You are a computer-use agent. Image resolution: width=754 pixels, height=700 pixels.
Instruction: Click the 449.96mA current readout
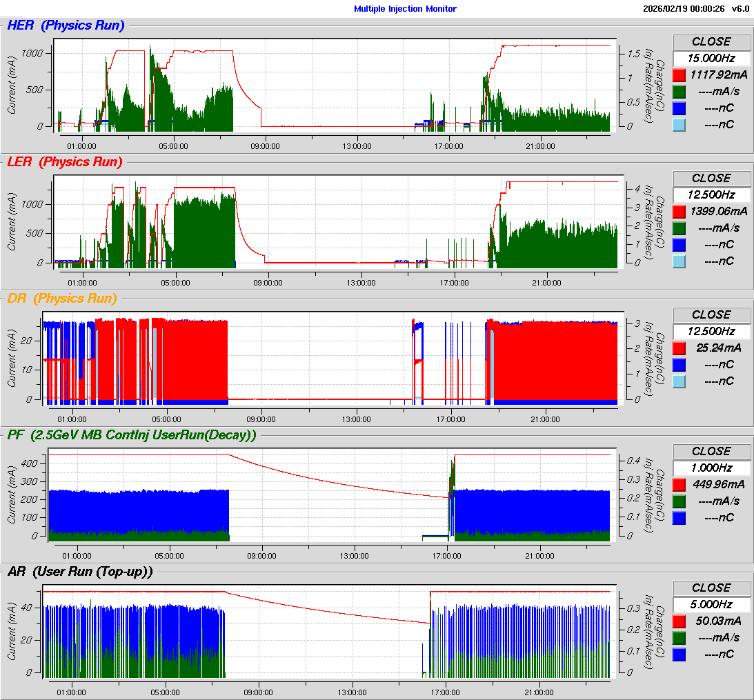pyautogui.click(x=717, y=485)
